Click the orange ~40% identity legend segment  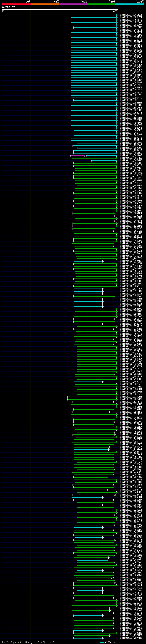tap(45, 4)
